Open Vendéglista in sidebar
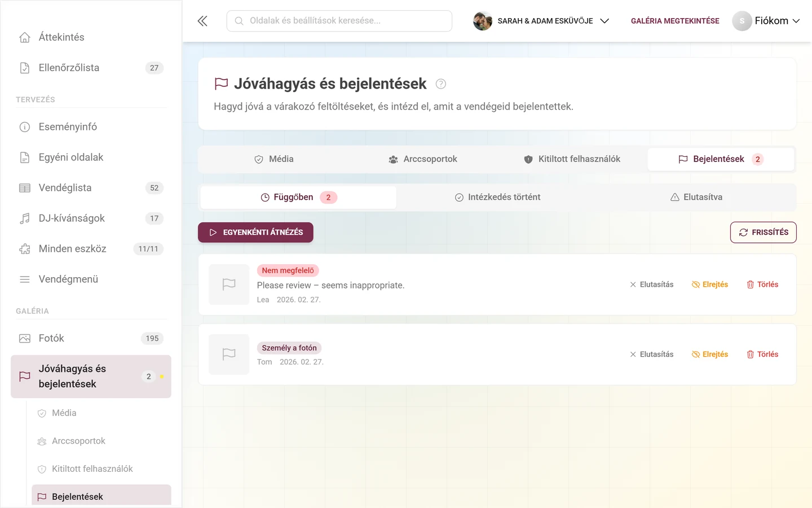Screen dimensions: 812x508 click(91, 188)
